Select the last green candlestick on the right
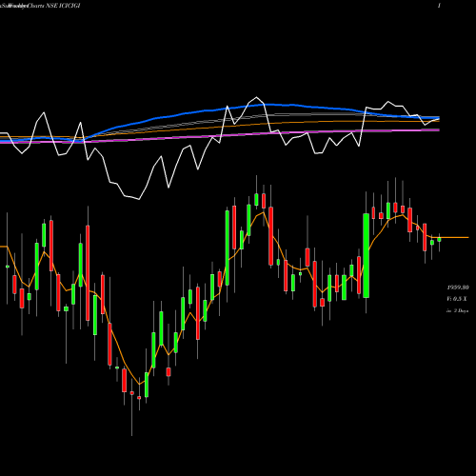Viewport: 476px width, 476px height. [439, 240]
